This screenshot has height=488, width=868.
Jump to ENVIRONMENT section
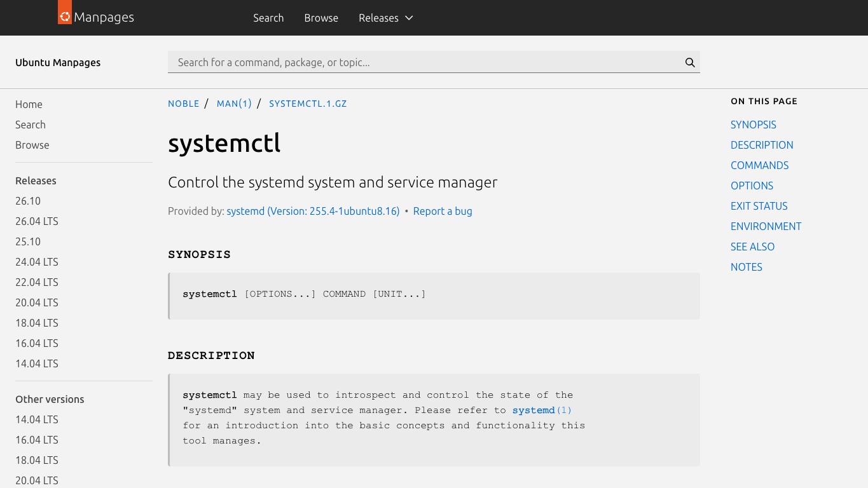pos(766,226)
